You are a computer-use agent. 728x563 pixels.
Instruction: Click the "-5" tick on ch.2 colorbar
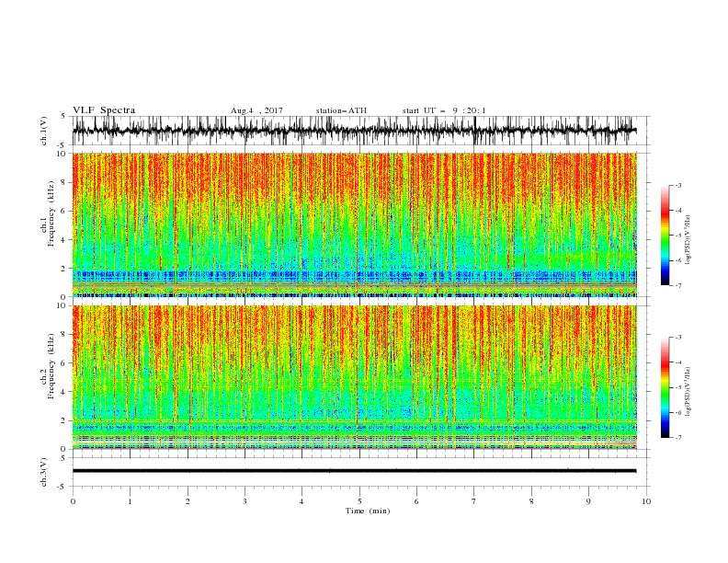(677, 387)
